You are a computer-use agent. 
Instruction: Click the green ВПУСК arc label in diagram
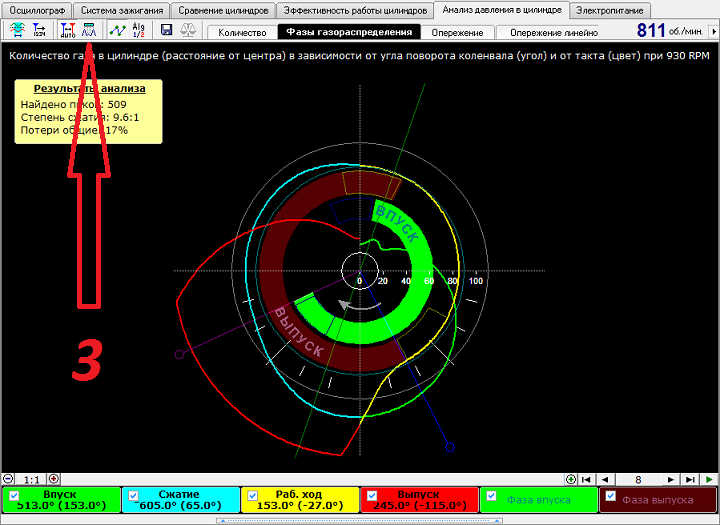(397, 223)
